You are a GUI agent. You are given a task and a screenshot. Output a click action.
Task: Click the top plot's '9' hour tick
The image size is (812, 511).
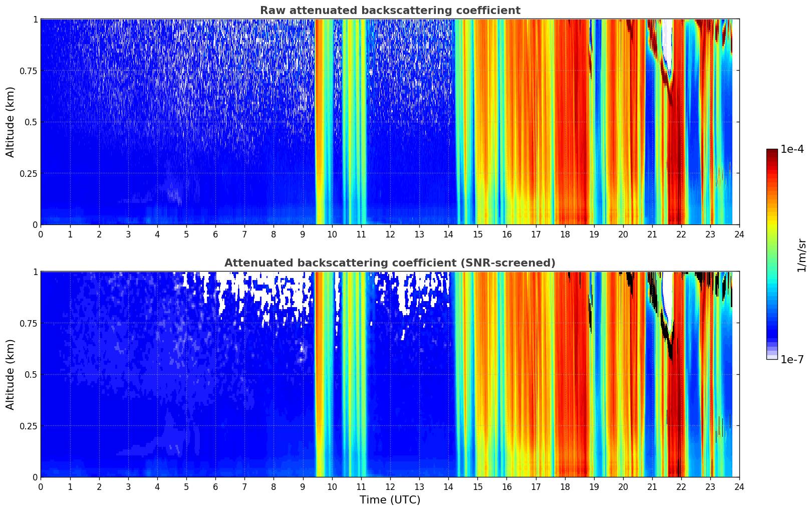tap(303, 234)
